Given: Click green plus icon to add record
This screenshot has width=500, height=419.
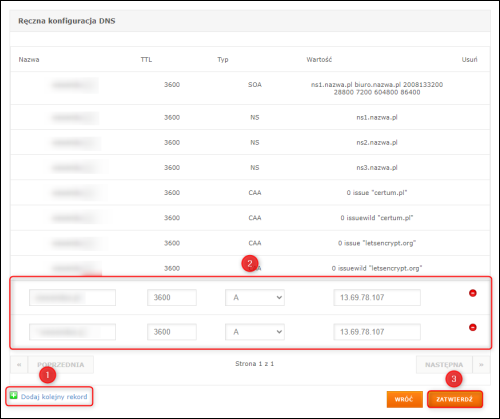Looking at the screenshot, I should click(x=14, y=395).
